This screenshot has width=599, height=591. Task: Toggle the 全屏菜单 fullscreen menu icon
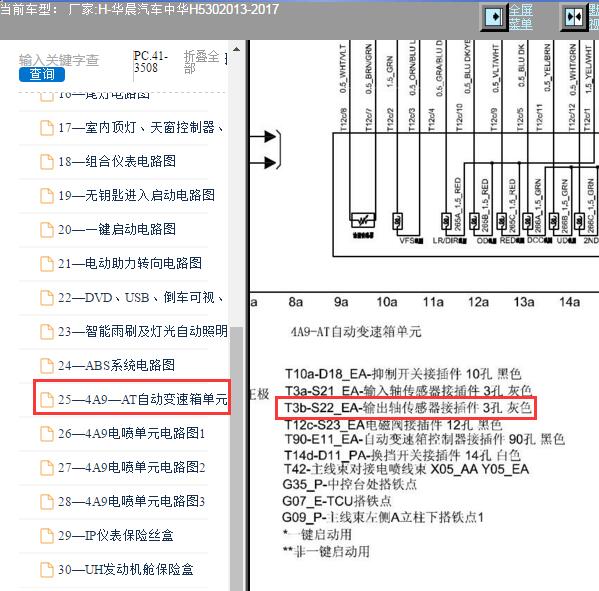click(x=495, y=17)
